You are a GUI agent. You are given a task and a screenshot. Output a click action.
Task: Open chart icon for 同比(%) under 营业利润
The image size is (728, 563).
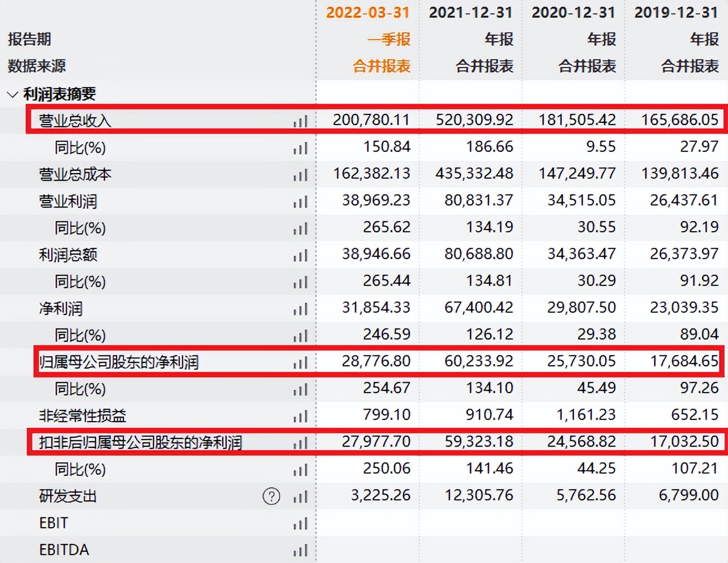pos(300,228)
